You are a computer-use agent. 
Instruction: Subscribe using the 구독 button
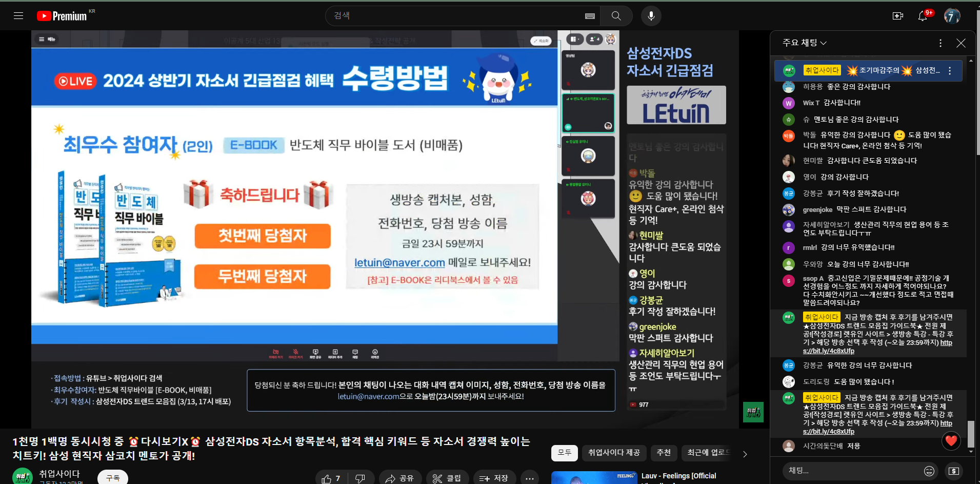pyautogui.click(x=113, y=478)
